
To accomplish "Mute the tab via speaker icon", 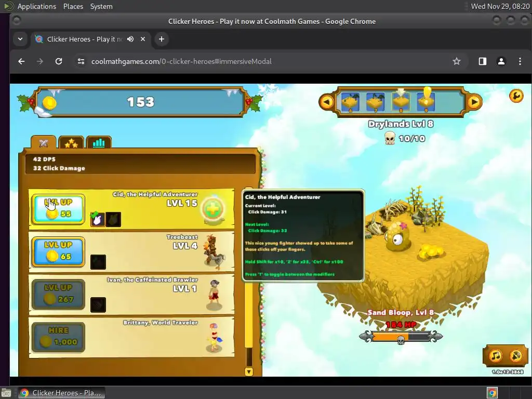I will (x=130, y=39).
